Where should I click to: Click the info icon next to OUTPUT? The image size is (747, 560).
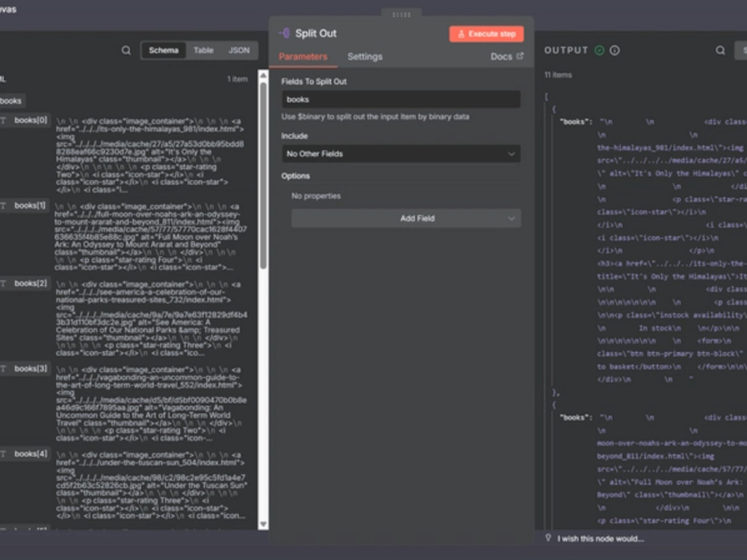(x=615, y=50)
